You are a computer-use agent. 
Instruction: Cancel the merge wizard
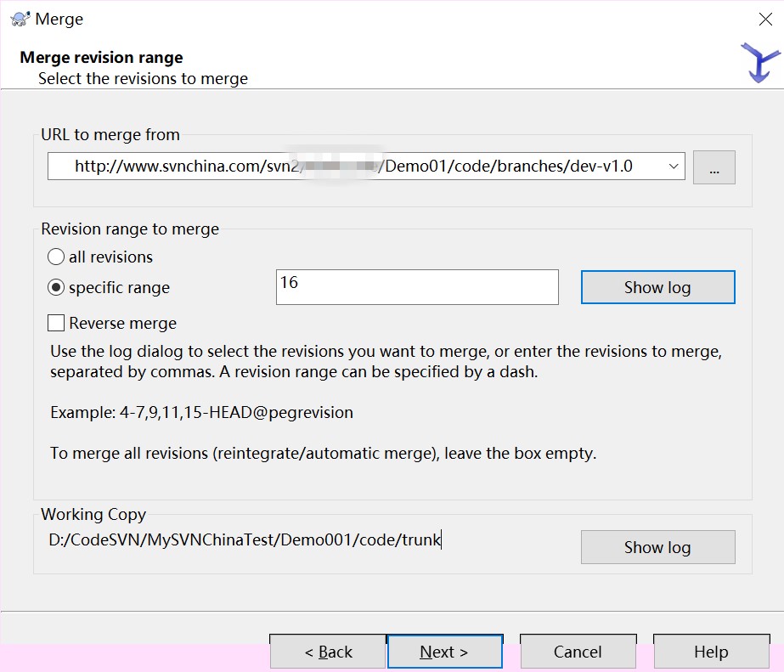coord(578,652)
